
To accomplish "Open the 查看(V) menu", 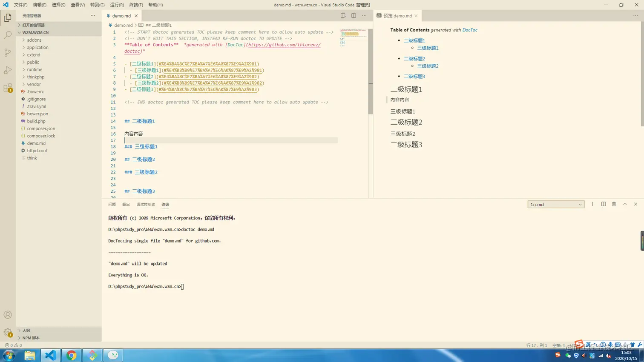I will [x=78, y=5].
